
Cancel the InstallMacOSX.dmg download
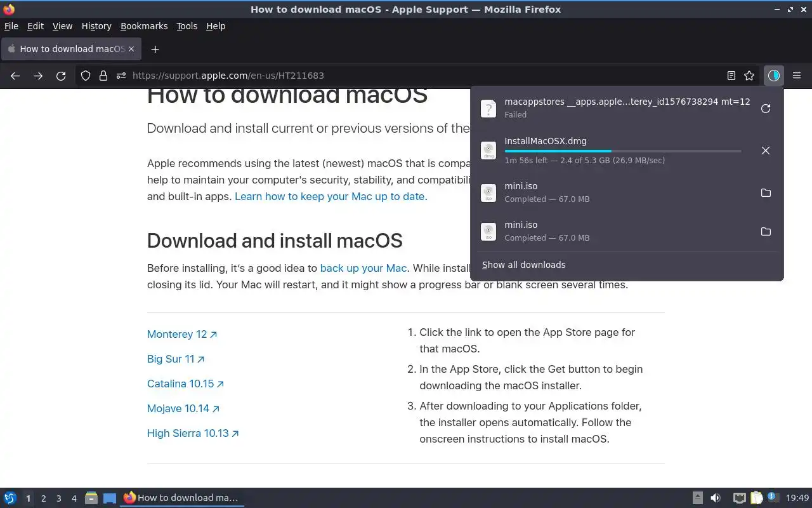[x=766, y=150]
